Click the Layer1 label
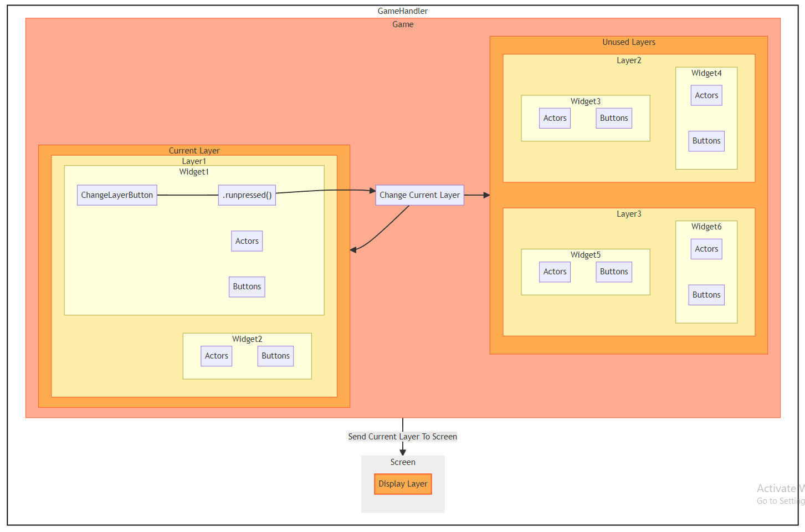This screenshot has height=532, width=805. (x=194, y=161)
